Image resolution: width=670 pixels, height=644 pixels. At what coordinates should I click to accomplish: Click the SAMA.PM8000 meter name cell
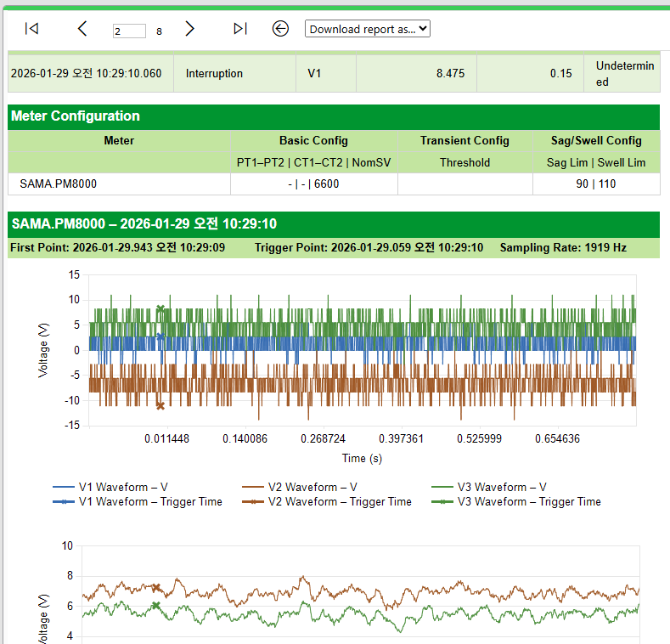point(119,184)
